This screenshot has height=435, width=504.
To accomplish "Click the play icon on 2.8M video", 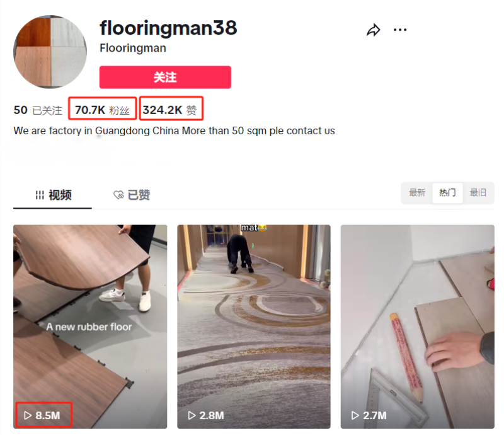I will click(192, 415).
